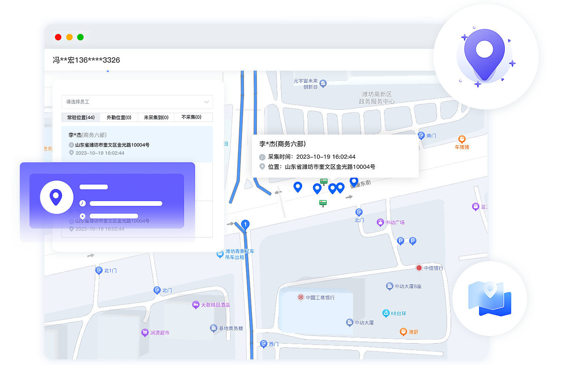
Task: Click the 中信银行 bank marker
Action: [419, 268]
